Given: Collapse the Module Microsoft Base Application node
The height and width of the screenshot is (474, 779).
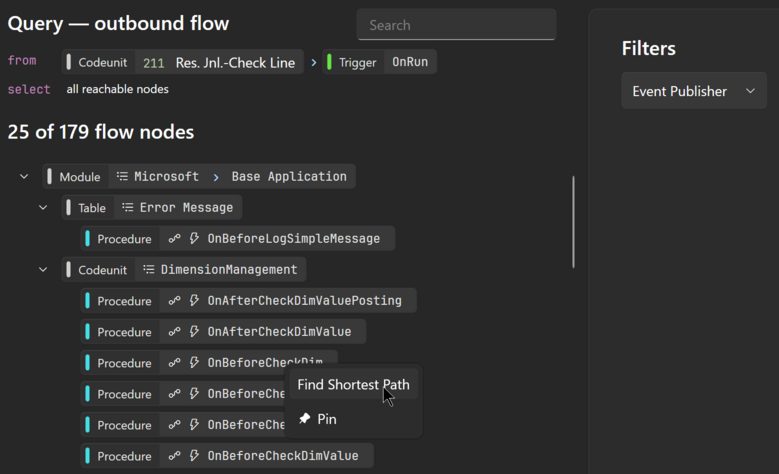Looking at the screenshot, I should (24, 176).
